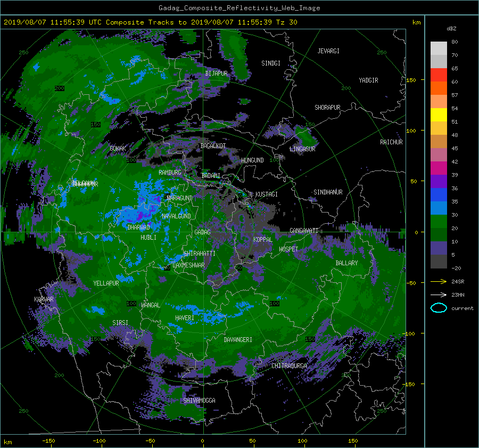Click the 'Tz 30' value in header

(x=286, y=22)
